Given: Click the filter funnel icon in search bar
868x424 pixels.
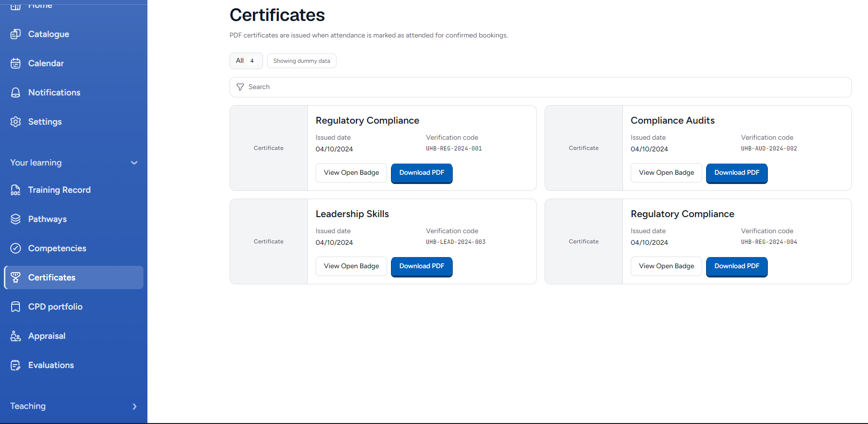Looking at the screenshot, I should click(x=240, y=87).
